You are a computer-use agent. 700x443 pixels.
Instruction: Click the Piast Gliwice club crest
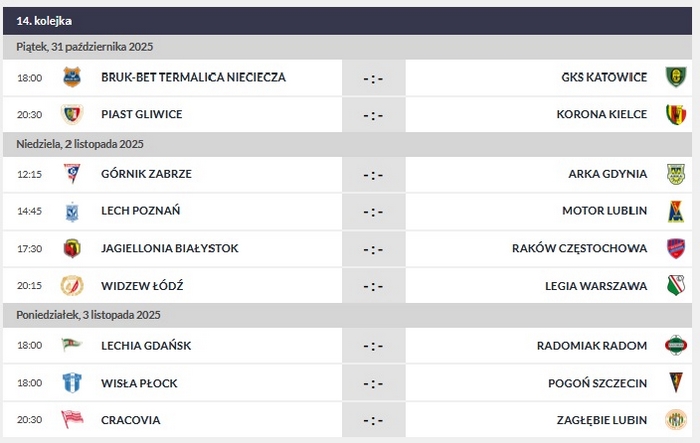[x=71, y=114]
